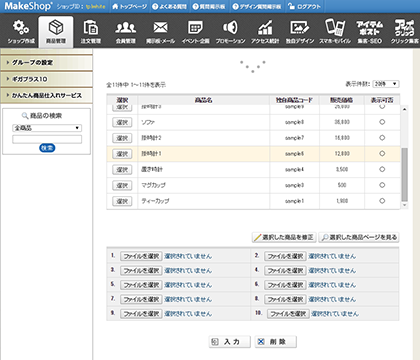Open イベント・企画 calendar icon
Image resolution: width=420 pixels, height=360 pixels.
[x=195, y=31]
